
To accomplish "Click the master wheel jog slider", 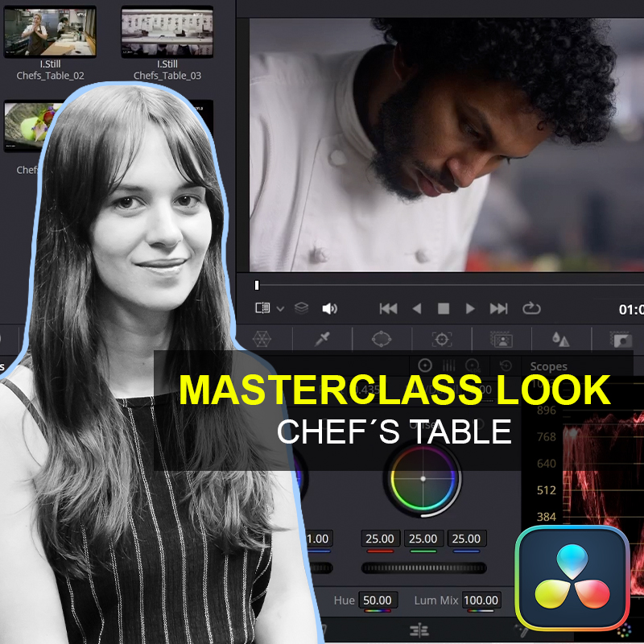I will [x=423, y=568].
